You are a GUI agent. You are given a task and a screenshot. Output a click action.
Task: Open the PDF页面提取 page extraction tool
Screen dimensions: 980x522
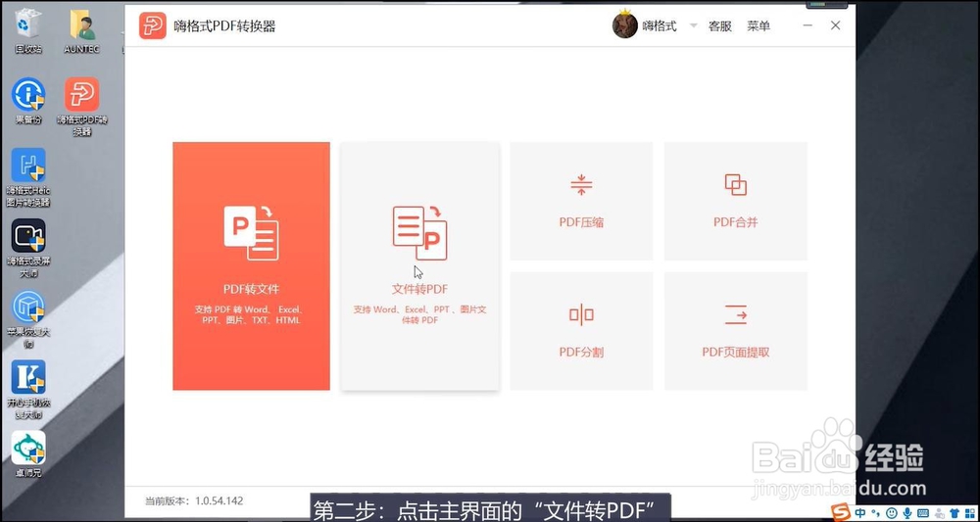tap(736, 331)
